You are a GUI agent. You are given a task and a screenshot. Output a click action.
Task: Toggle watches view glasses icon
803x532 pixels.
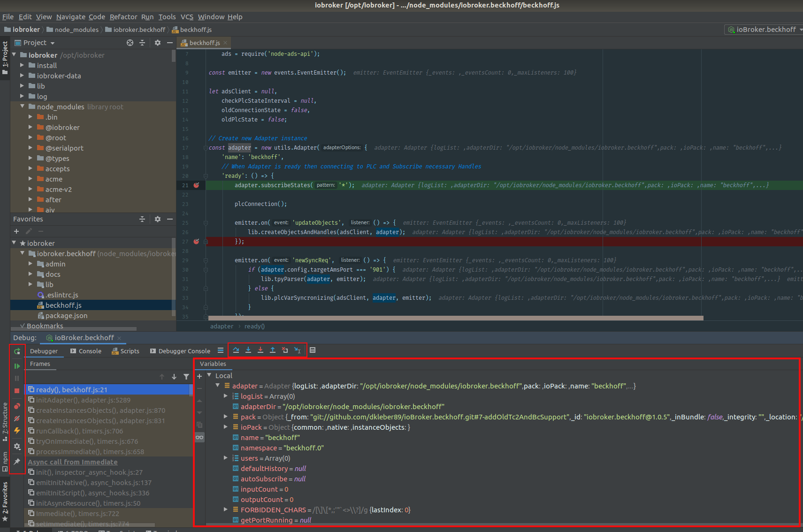click(199, 437)
